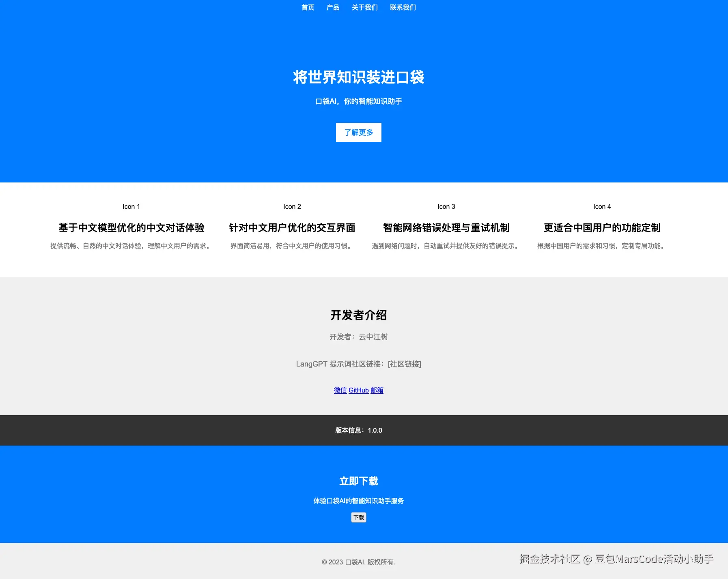Click heading 针对中文用户优化的交互界面

[x=292, y=227]
